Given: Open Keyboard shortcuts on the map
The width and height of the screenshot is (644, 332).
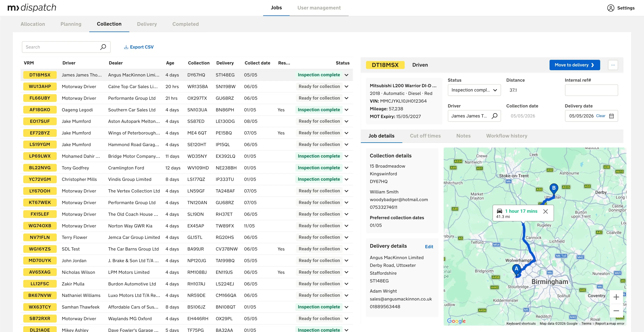Looking at the screenshot, I should click(521, 323).
